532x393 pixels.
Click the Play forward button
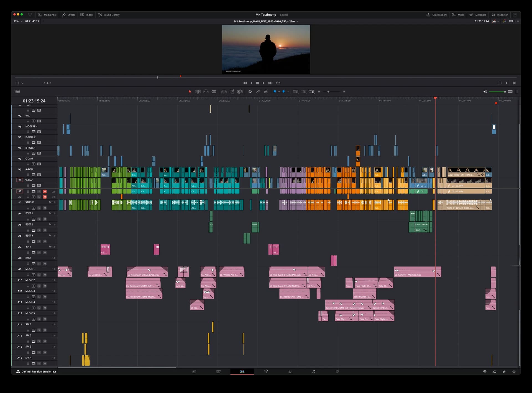click(264, 83)
